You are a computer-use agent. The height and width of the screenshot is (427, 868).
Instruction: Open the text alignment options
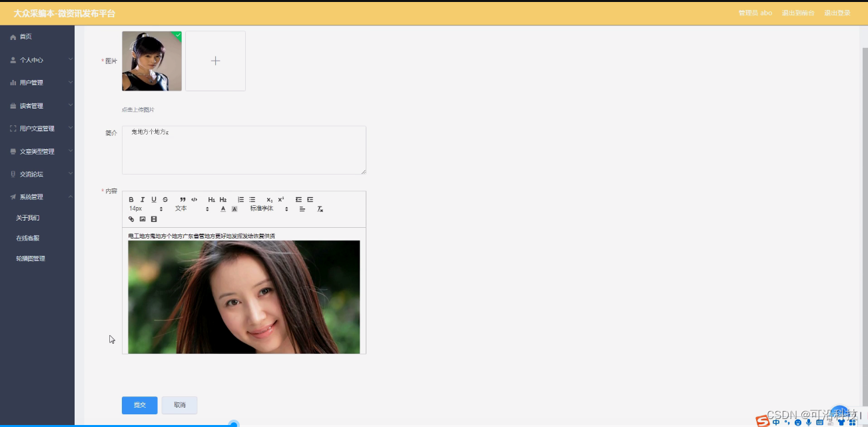click(302, 209)
